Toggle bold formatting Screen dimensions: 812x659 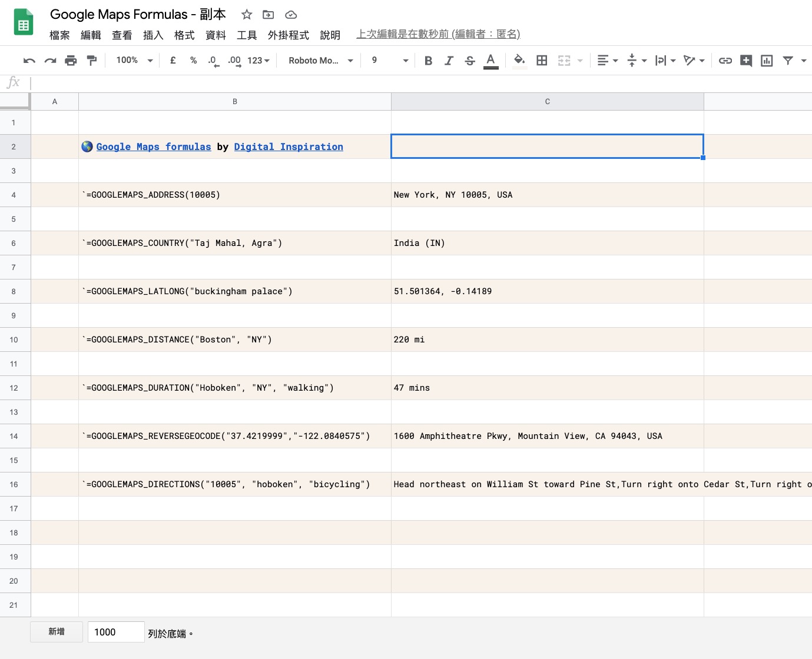428,61
